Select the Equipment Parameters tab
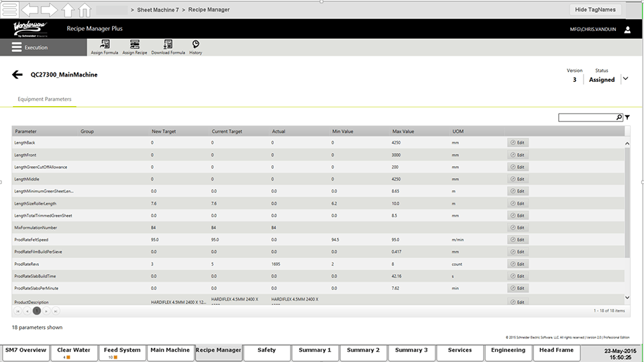The width and height of the screenshot is (644, 362). point(45,99)
